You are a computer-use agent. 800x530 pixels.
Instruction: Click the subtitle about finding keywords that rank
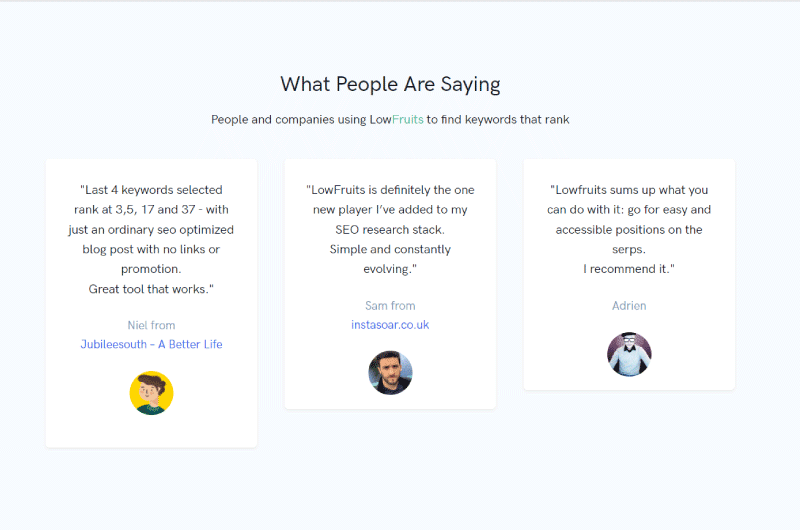(x=390, y=119)
